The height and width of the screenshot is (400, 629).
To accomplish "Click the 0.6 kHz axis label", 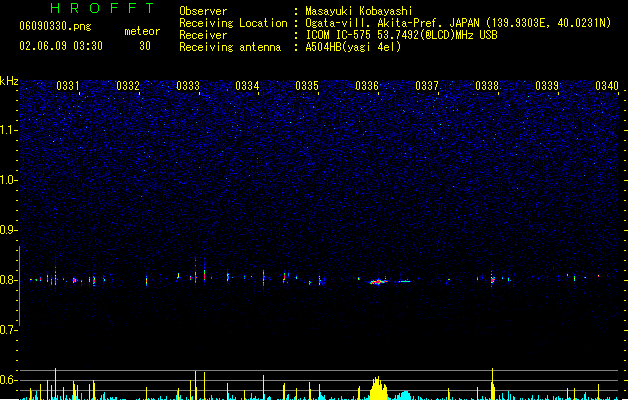I will [8, 380].
